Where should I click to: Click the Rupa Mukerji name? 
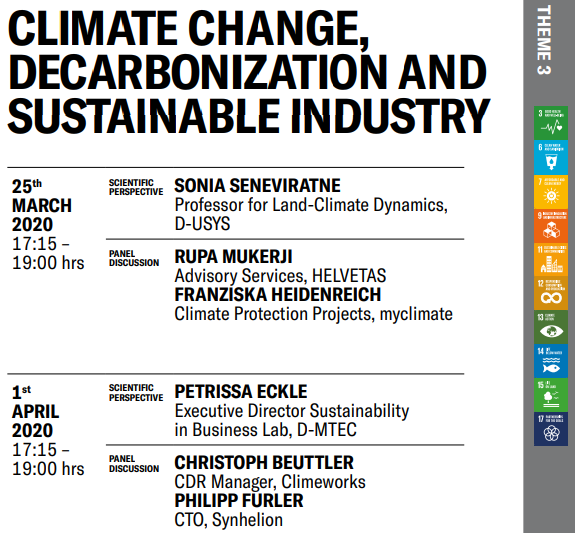click(x=233, y=256)
